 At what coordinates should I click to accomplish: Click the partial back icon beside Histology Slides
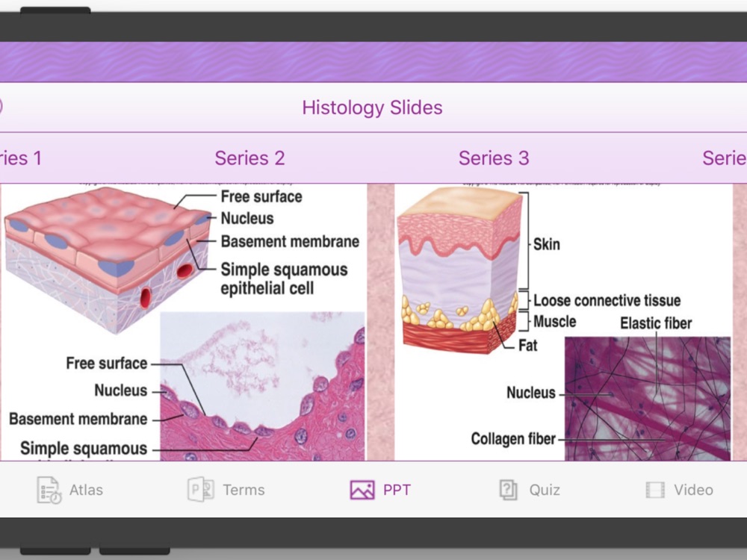point(1,106)
